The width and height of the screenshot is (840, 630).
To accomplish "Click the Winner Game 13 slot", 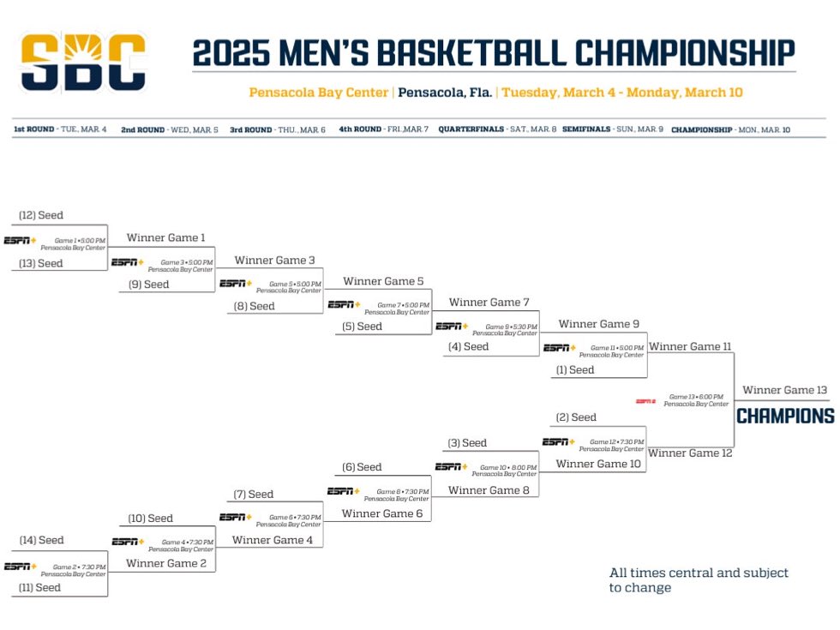I will click(x=784, y=391).
